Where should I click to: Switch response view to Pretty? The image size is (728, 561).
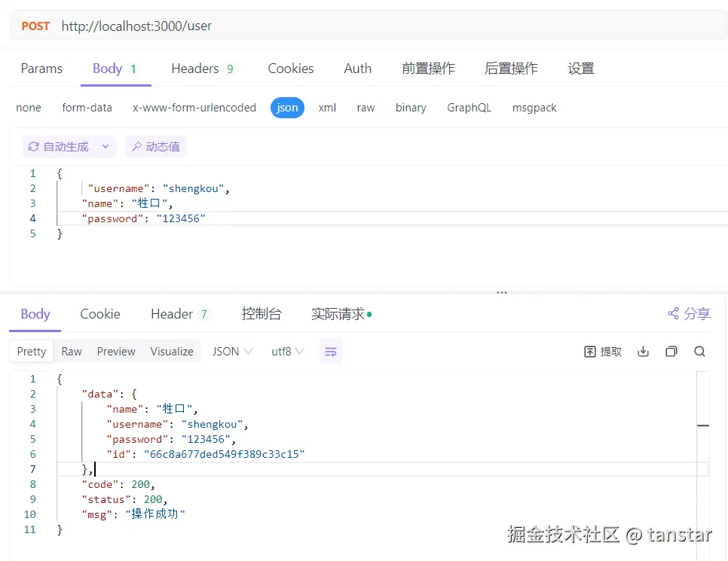pos(32,352)
